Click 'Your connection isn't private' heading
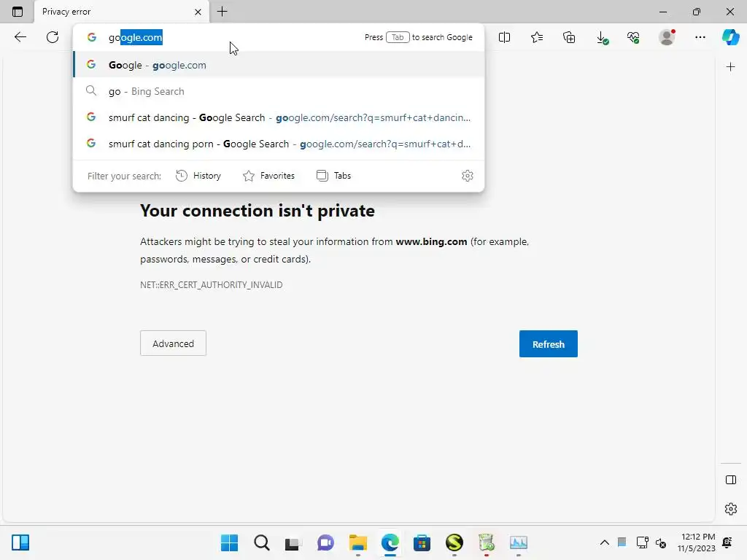The image size is (747, 560). [x=258, y=211]
